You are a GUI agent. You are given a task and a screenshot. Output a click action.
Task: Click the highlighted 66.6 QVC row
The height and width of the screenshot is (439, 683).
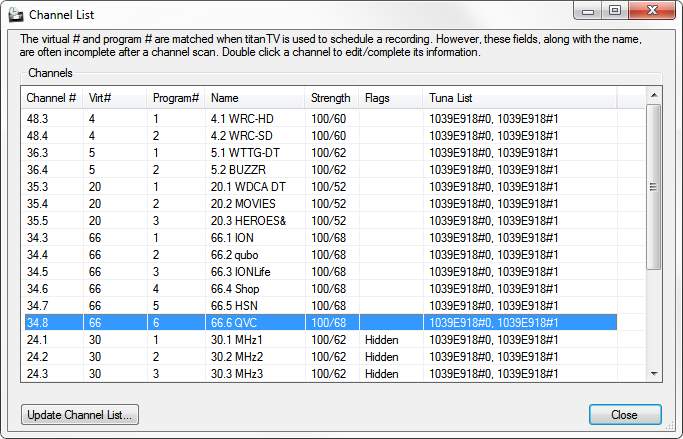pyautogui.click(x=321, y=322)
